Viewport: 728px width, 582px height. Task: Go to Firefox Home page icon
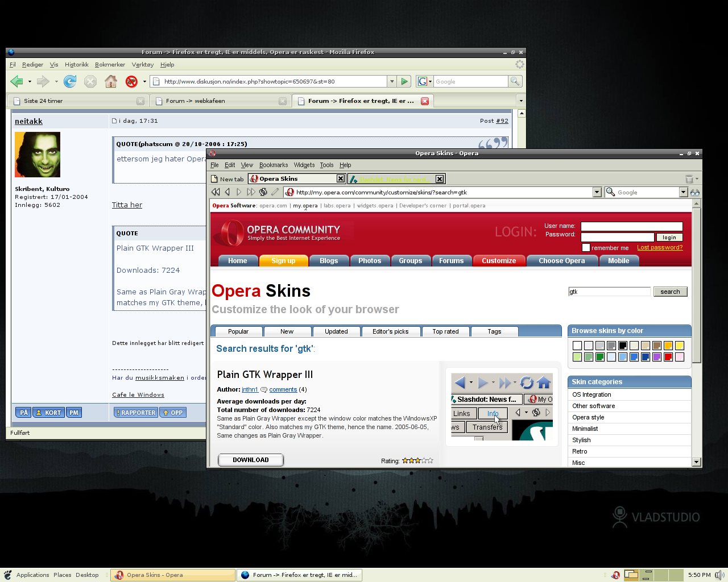pos(111,81)
